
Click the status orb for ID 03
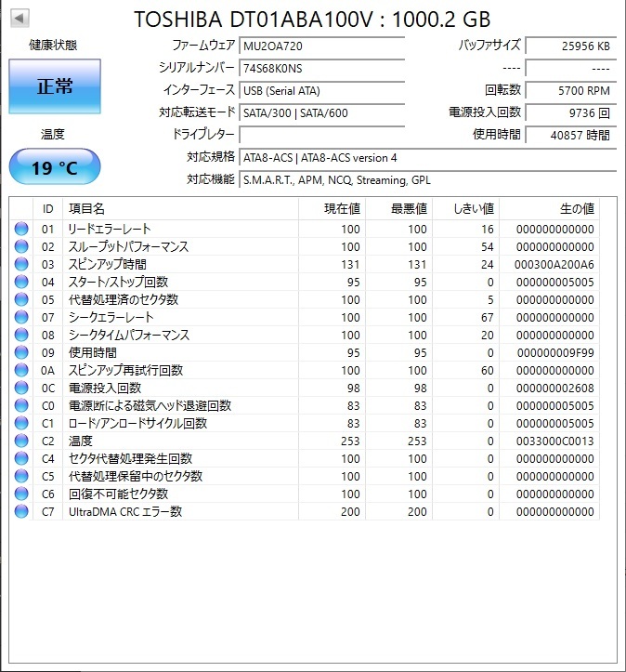[21, 264]
